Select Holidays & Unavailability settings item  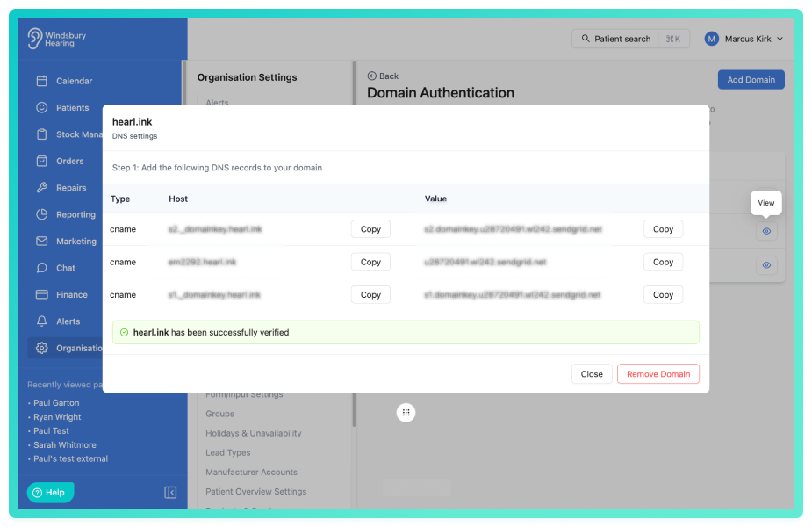(x=253, y=433)
